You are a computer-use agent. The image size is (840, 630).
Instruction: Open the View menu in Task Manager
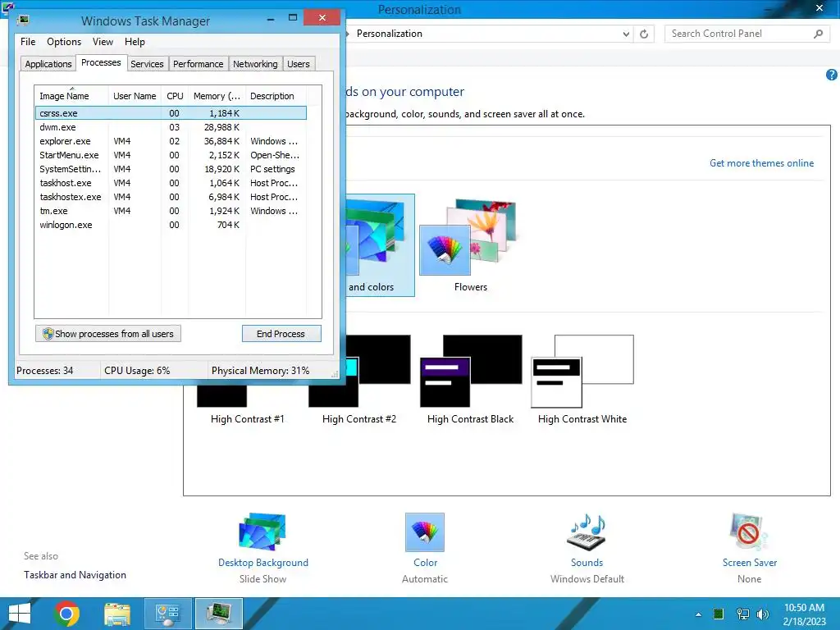(x=103, y=42)
